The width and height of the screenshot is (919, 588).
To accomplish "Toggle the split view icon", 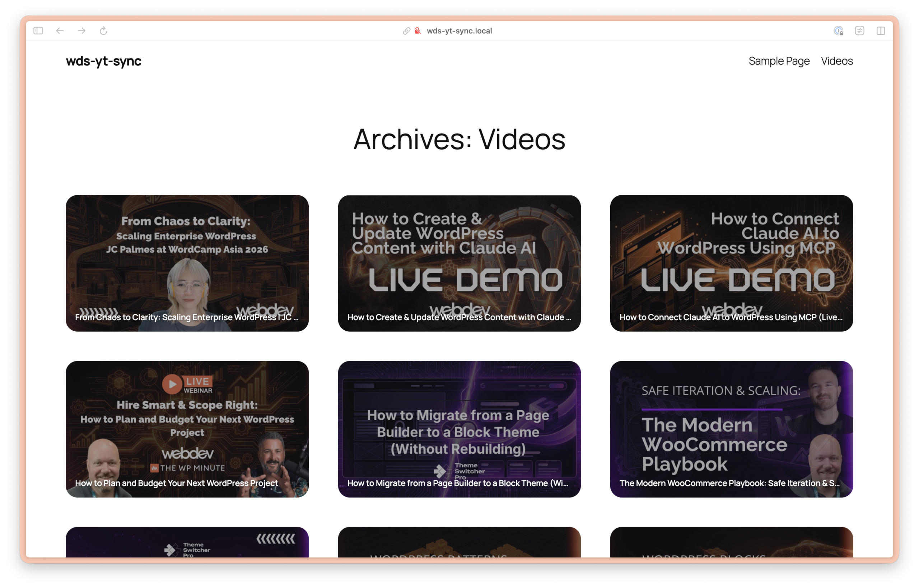I will point(881,31).
